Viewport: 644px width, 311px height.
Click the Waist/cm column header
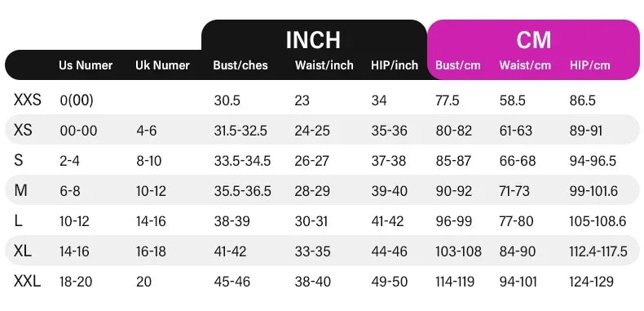click(x=525, y=65)
